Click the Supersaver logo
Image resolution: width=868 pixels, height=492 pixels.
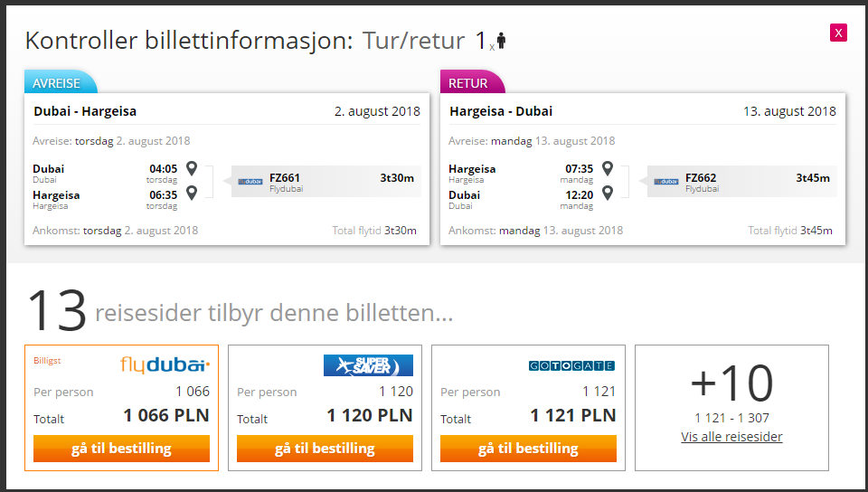[368, 365]
